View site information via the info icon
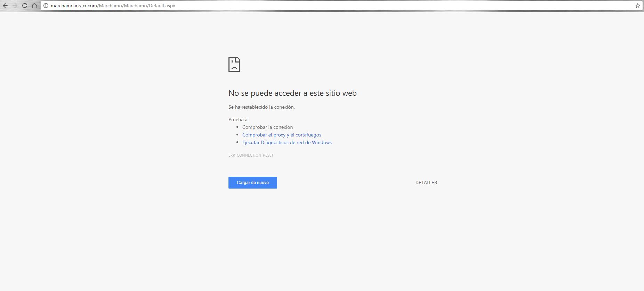 [46, 6]
